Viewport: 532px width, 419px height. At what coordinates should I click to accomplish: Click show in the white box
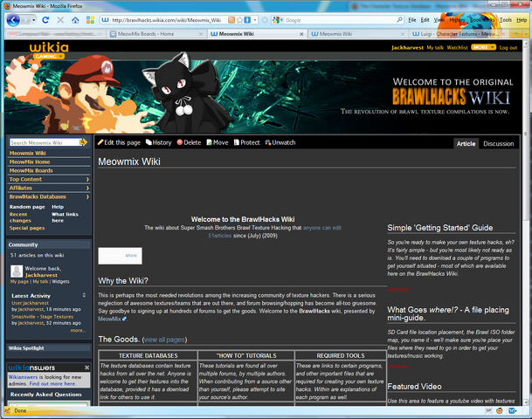click(131, 255)
